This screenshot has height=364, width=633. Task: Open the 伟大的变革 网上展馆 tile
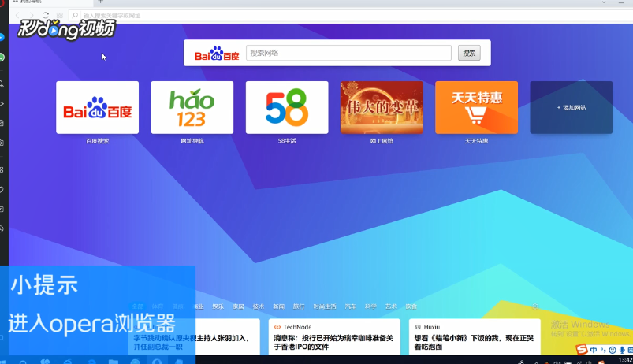click(382, 107)
